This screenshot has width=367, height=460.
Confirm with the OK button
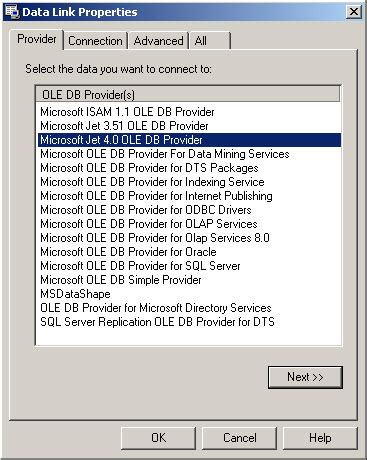click(x=158, y=438)
